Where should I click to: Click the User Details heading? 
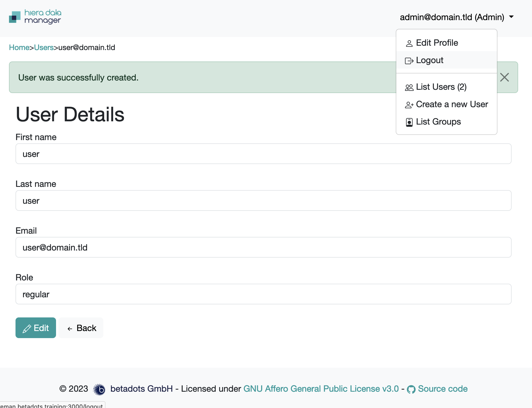pyautogui.click(x=70, y=114)
